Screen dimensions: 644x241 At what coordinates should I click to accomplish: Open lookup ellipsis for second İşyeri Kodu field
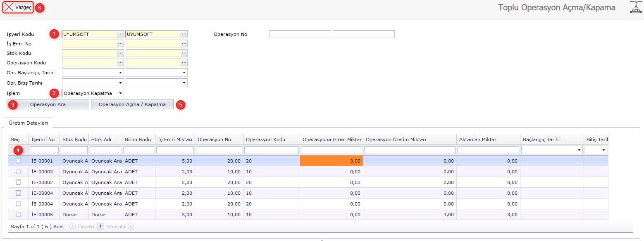click(x=184, y=34)
